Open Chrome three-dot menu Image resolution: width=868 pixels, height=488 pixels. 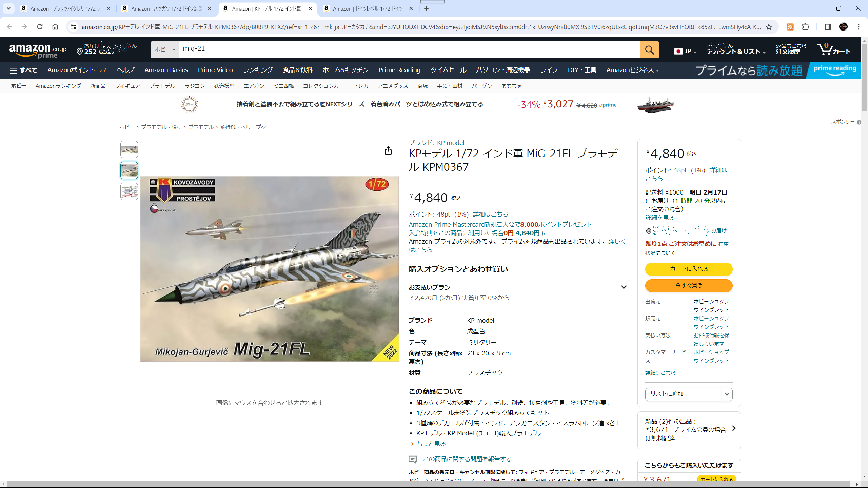pyautogui.click(x=859, y=27)
